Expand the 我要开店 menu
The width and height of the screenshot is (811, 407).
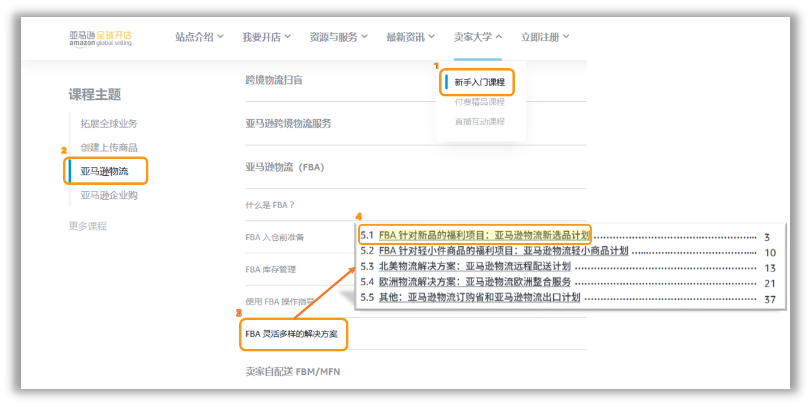tap(266, 37)
